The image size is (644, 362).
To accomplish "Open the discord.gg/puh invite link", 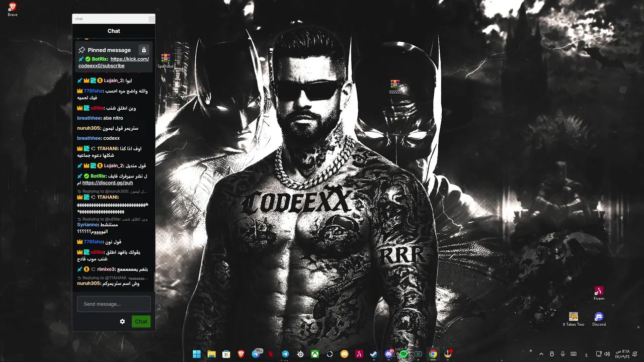I will point(108,183).
